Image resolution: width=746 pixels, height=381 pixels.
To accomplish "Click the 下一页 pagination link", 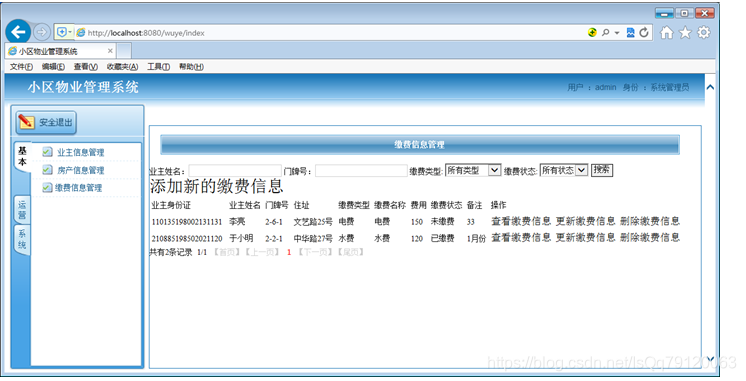I will click(x=315, y=252).
